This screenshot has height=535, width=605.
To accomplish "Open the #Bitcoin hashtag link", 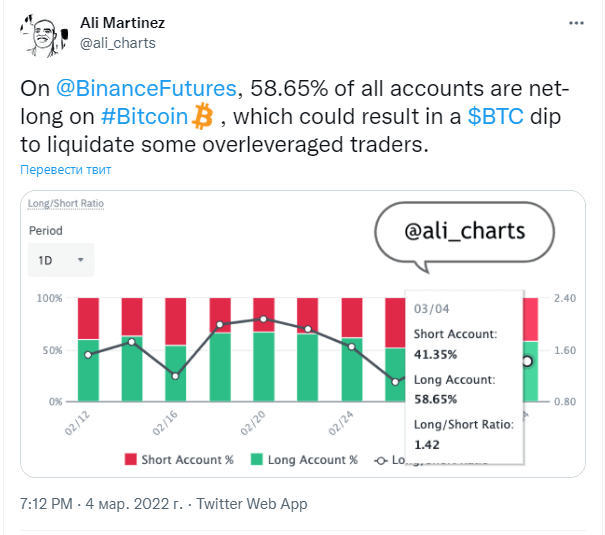I will click(x=144, y=116).
